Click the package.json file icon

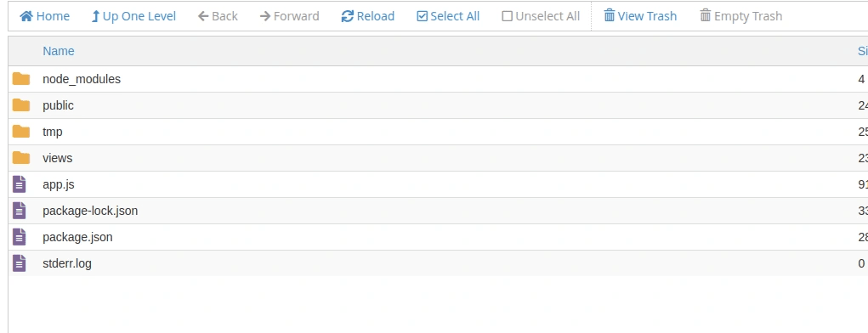pyautogui.click(x=20, y=237)
